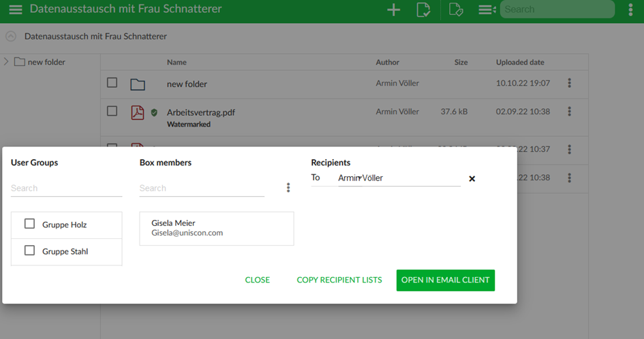Tick the Gruppe Holz checkbox
644x339 pixels.
[29, 224]
